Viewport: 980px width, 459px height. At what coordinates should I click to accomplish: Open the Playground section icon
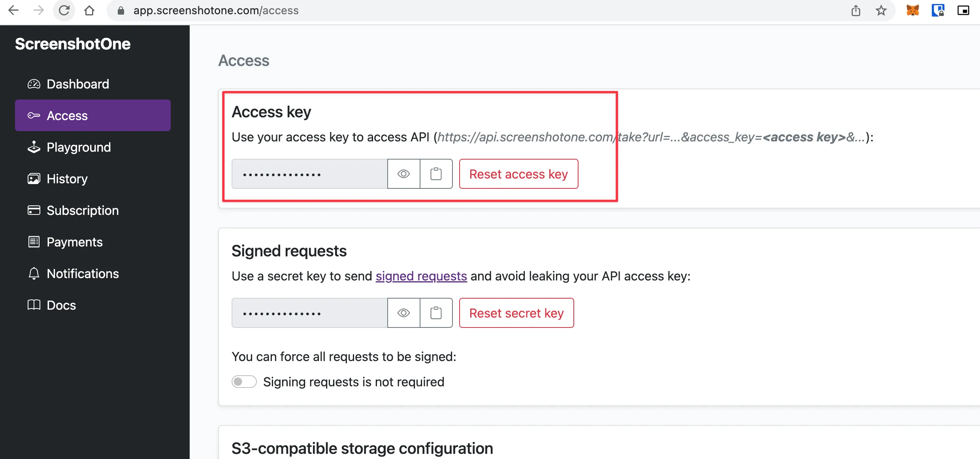pyautogui.click(x=34, y=147)
